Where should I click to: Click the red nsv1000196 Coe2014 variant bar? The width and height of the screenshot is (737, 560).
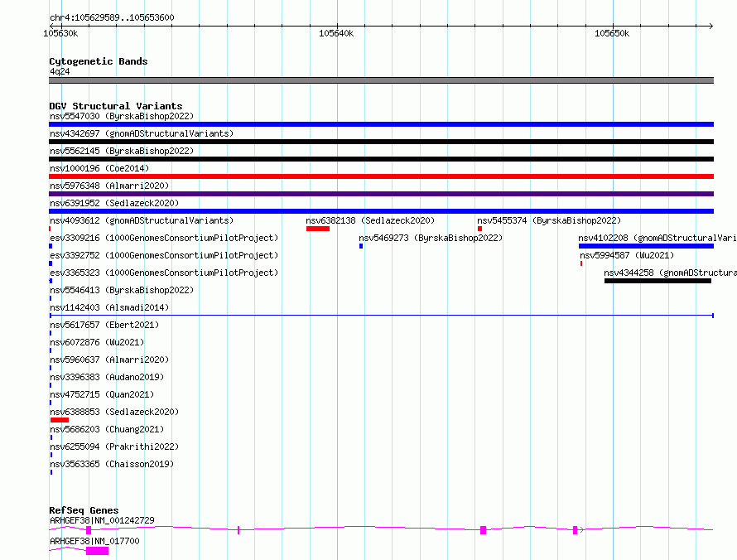point(381,176)
